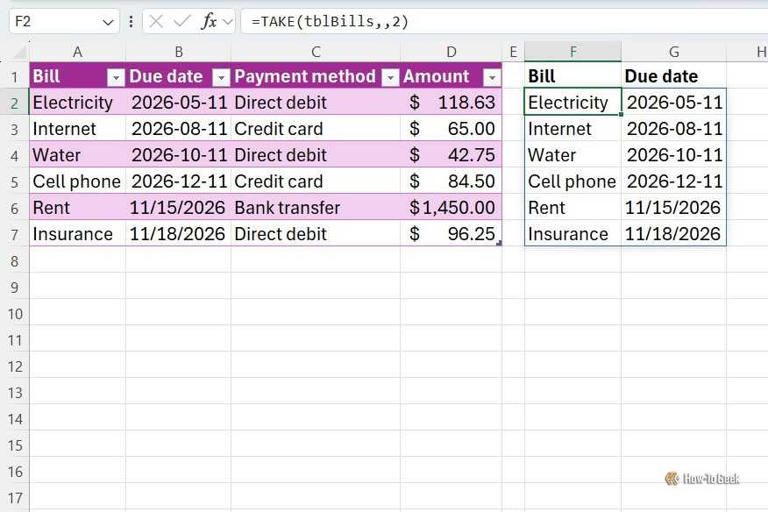Select amount cell '65.00'
768x512 pixels.
451,129
